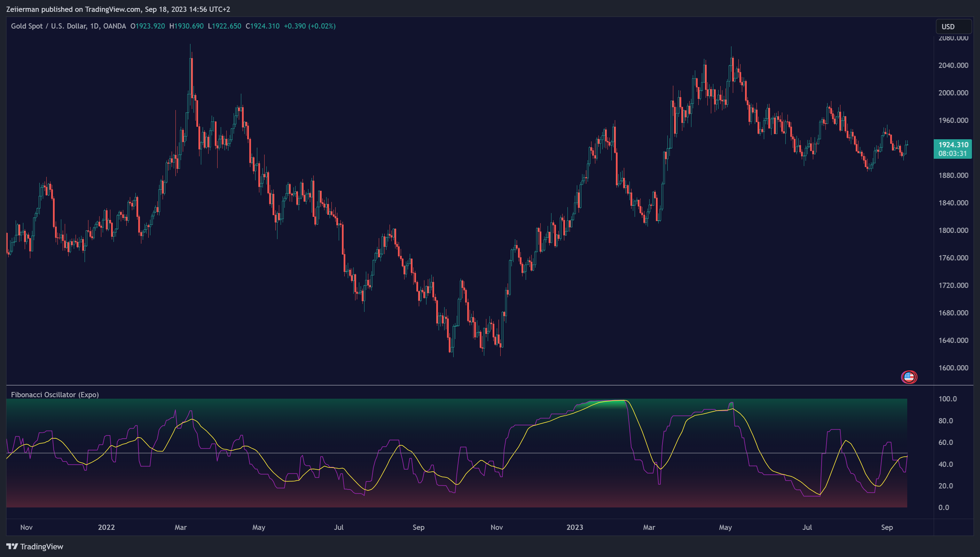Open the USD currency selector
This screenshot has width=980, height=557.
pos(954,26)
